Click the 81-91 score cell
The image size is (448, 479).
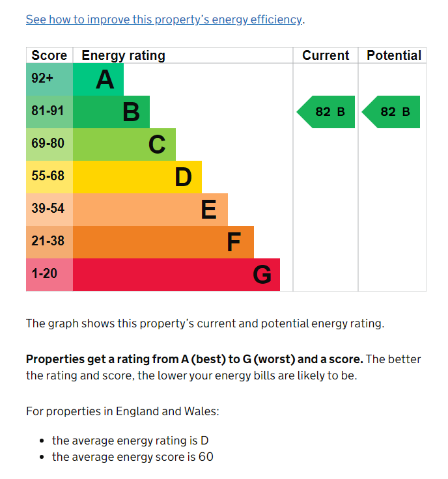49,112
